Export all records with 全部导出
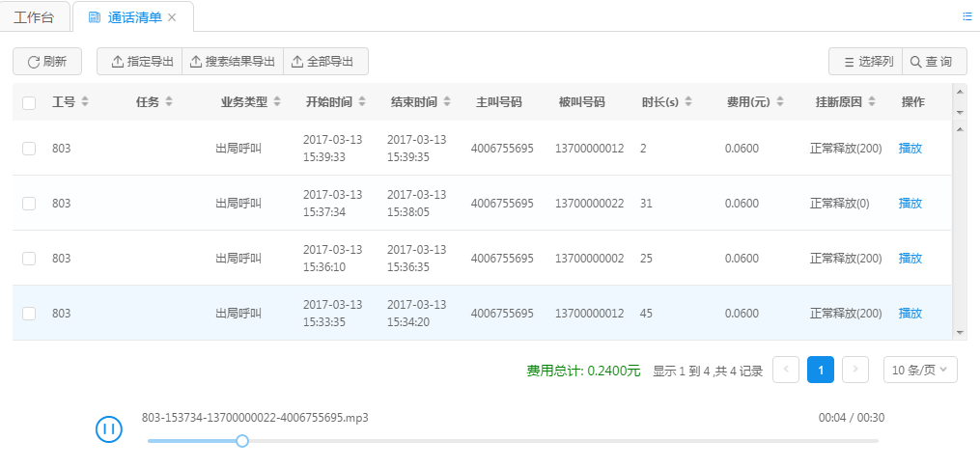Image resolution: width=980 pixels, height=468 pixels. click(x=325, y=62)
